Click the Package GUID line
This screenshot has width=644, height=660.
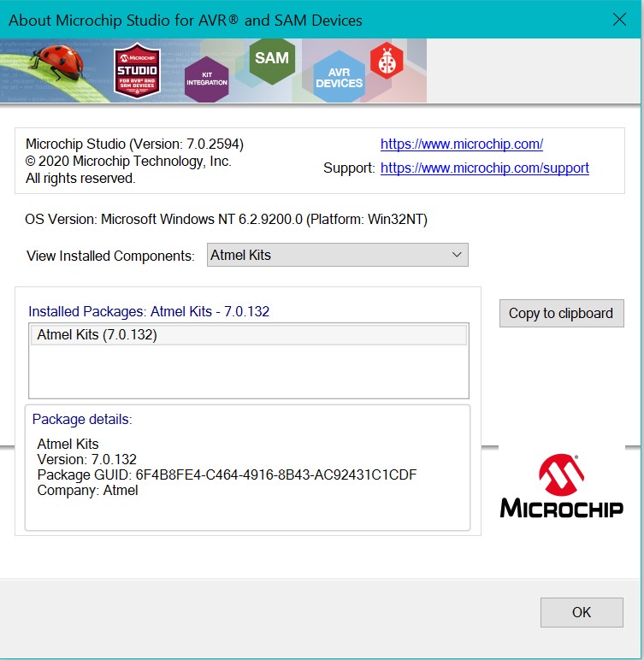[x=227, y=474]
